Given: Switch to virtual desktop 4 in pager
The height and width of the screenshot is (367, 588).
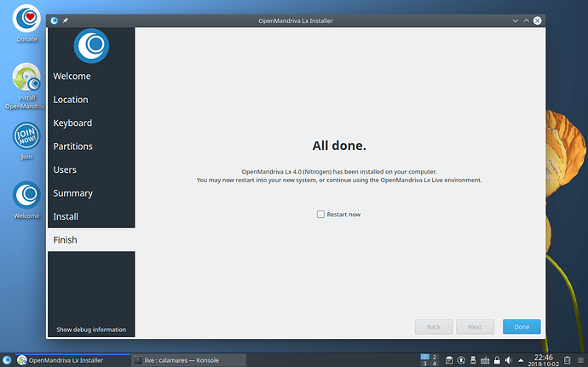Looking at the screenshot, I should tap(435, 364).
